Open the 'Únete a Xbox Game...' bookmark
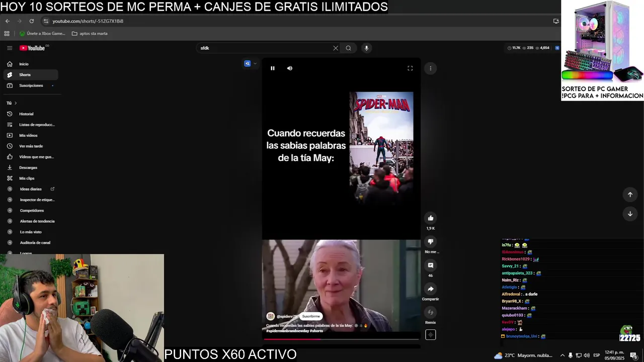 coord(42,34)
